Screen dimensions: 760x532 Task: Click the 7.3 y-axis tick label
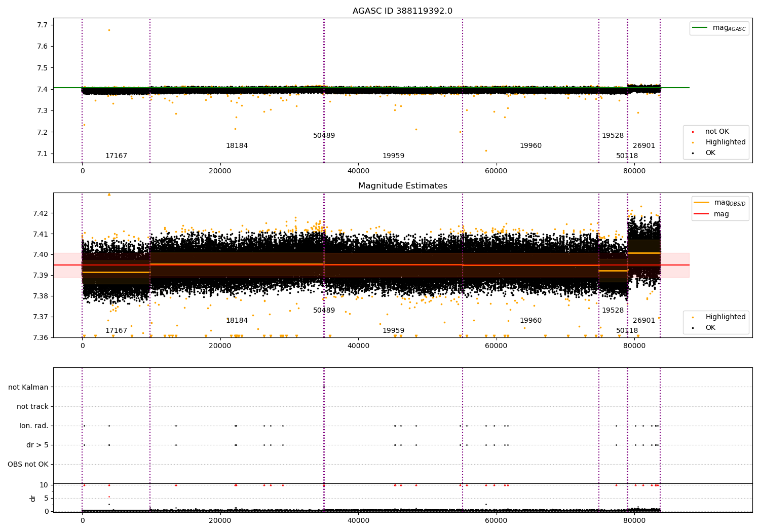(43, 111)
